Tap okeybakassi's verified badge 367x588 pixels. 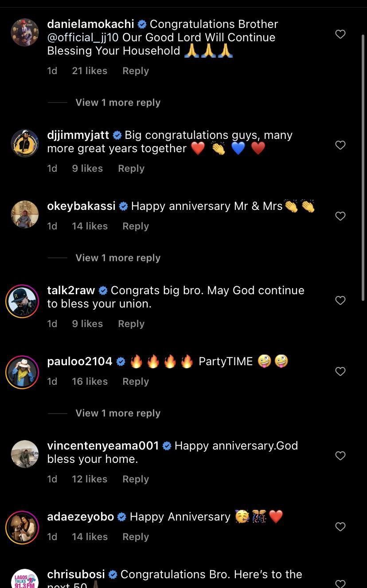pyautogui.click(x=123, y=206)
